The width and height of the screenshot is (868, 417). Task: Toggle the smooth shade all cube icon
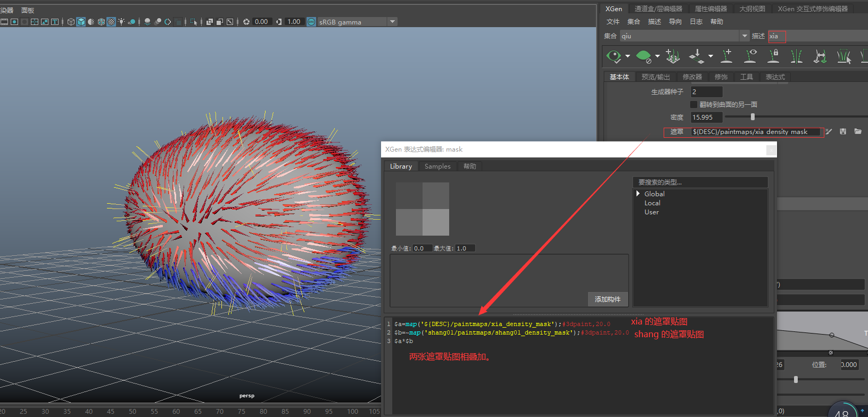coord(81,22)
